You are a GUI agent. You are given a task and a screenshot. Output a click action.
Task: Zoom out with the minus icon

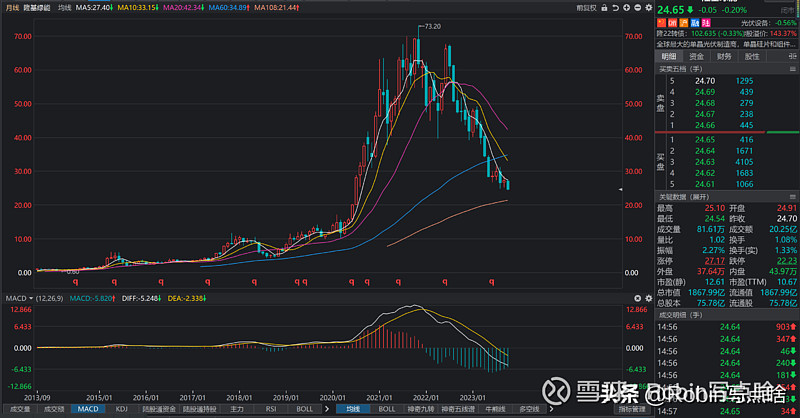click(638, 8)
